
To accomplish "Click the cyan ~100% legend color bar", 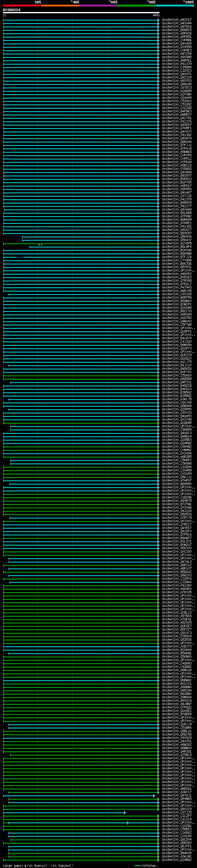I will 175,6.
